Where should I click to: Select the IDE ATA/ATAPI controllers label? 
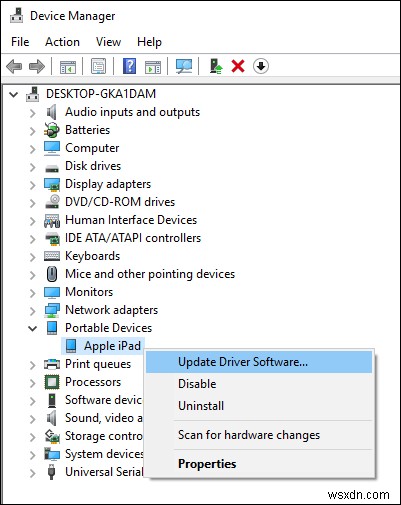click(x=133, y=238)
